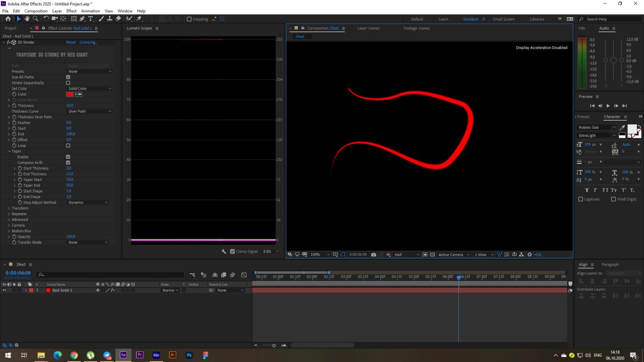Play the preview
Screen dimensions: 644x362
(608, 106)
